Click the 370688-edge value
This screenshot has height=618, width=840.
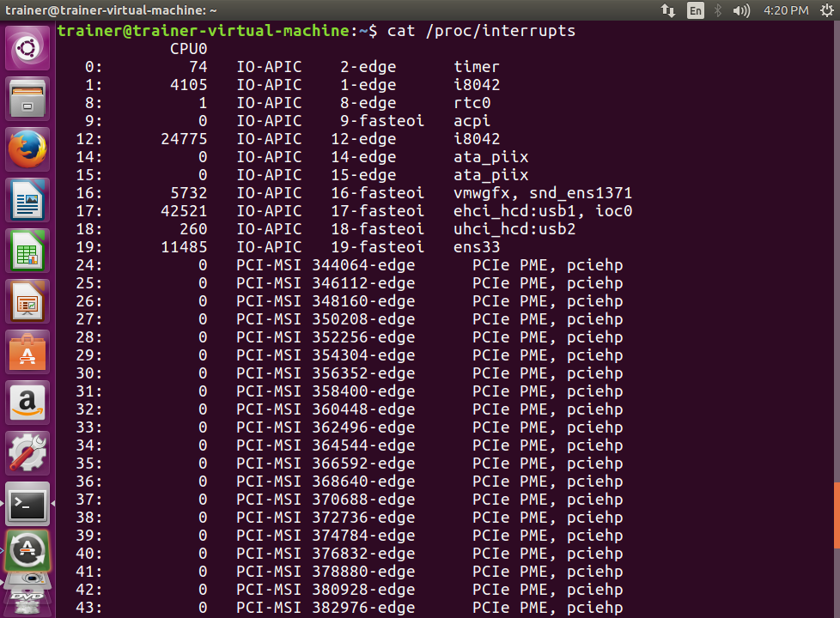[x=363, y=499]
